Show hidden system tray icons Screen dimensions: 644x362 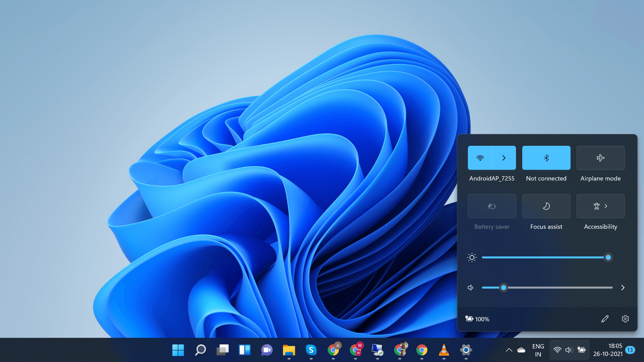coord(509,350)
